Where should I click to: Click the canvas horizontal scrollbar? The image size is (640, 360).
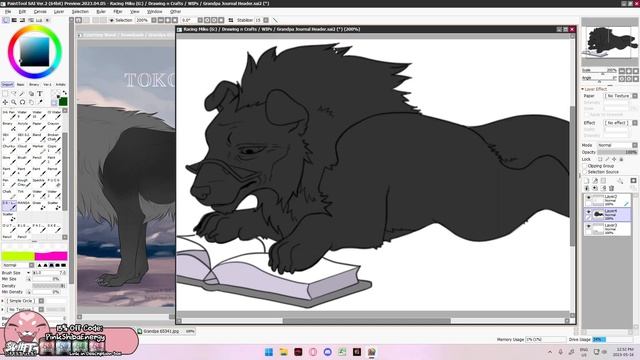coord(367,321)
